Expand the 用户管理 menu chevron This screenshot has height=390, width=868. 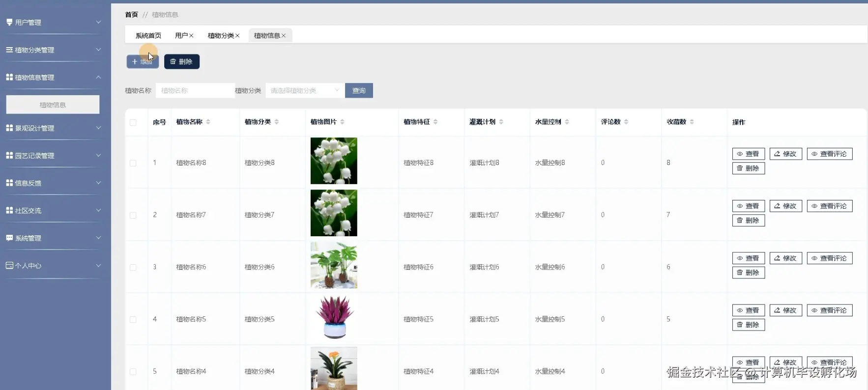(x=98, y=22)
